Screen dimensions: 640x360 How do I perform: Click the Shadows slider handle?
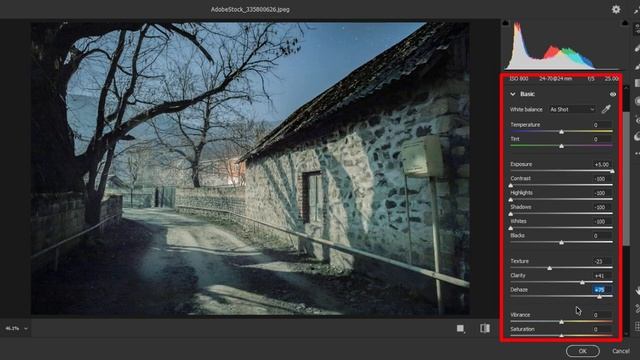pos(511,214)
